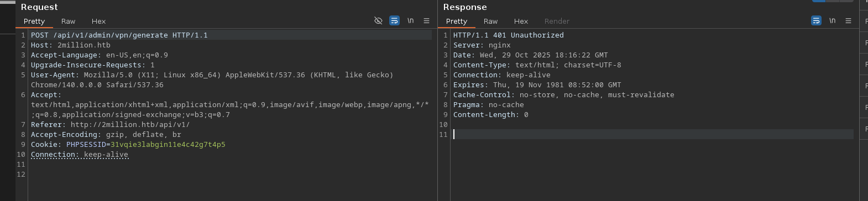Click the Cache-Control response header
Viewport: 868px width, 201px height.
tap(564, 94)
